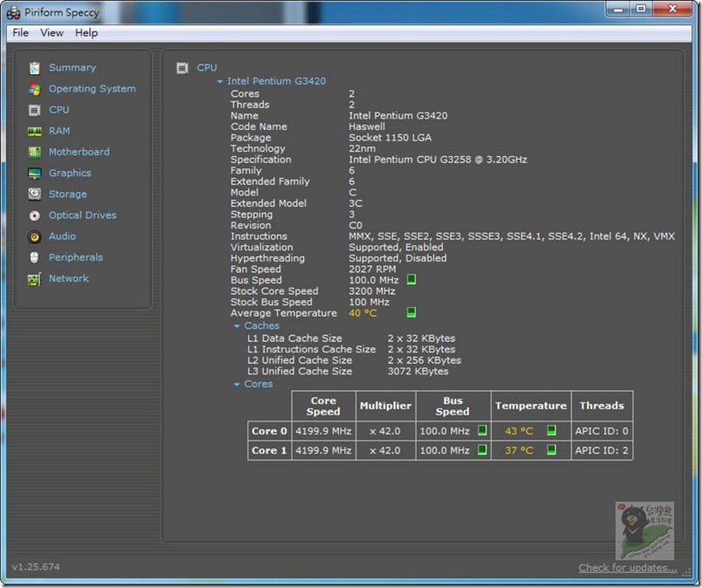
Task: Open Operating System section via Windows icon
Action: pos(34,89)
